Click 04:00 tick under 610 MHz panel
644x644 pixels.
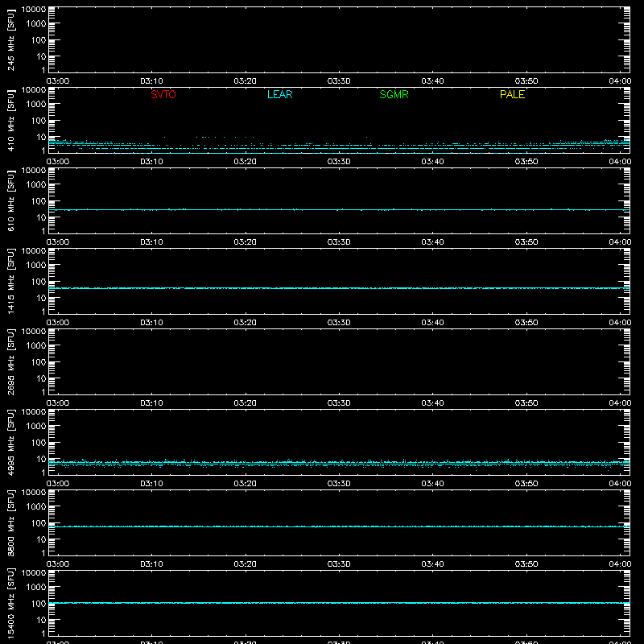pyautogui.click(x=620, y=242)
